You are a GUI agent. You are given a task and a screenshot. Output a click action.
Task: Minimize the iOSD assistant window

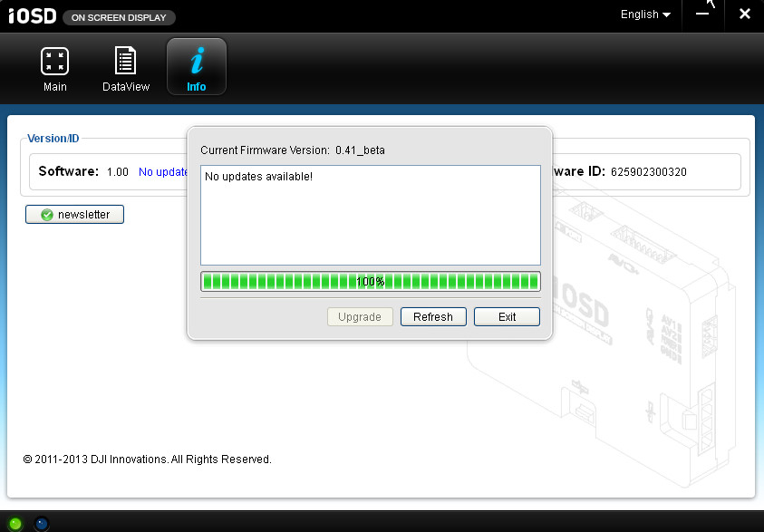pyautogui.click(x=703, y=15)
